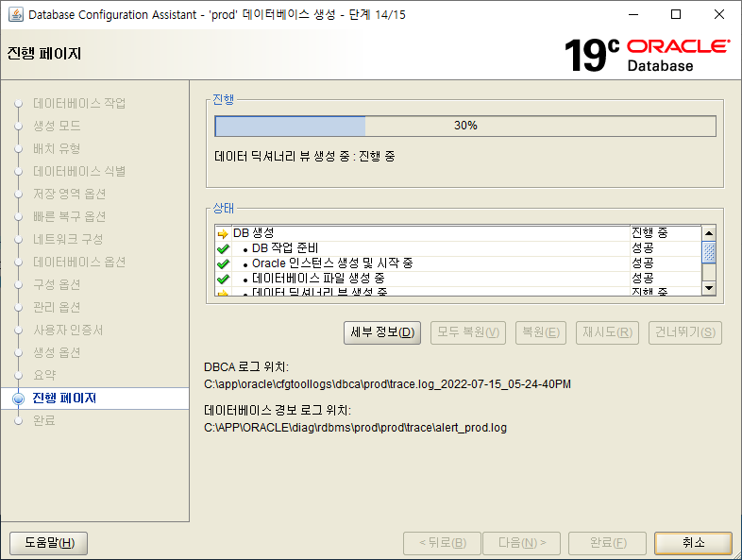This screenshot has width=742, height=560.
Task: Select 생성 옵션 step in sidebar
Action: click(57, 353)
